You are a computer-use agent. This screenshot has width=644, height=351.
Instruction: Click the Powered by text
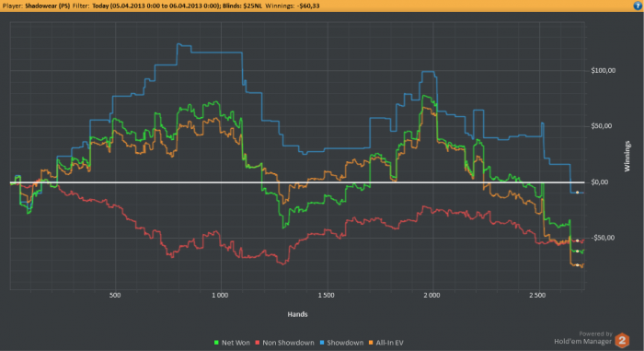pos(595,333)
